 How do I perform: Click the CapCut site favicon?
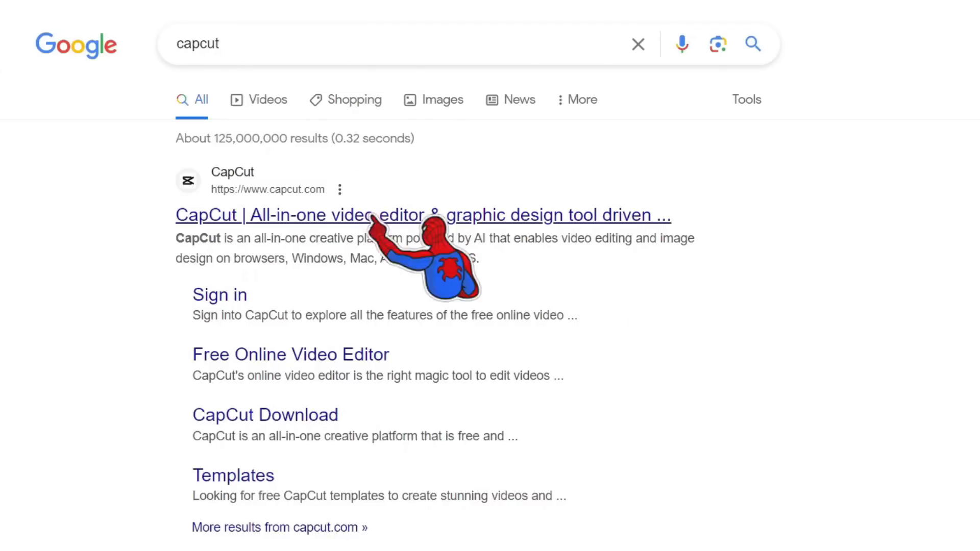[x=188, y=181]
